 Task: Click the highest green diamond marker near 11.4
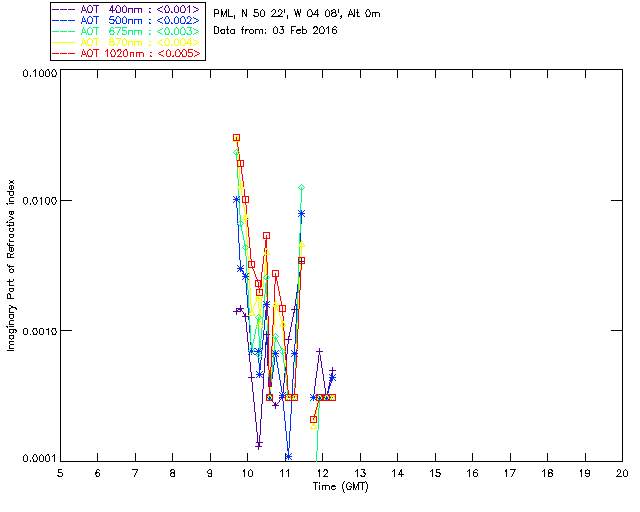coord(301,188)
